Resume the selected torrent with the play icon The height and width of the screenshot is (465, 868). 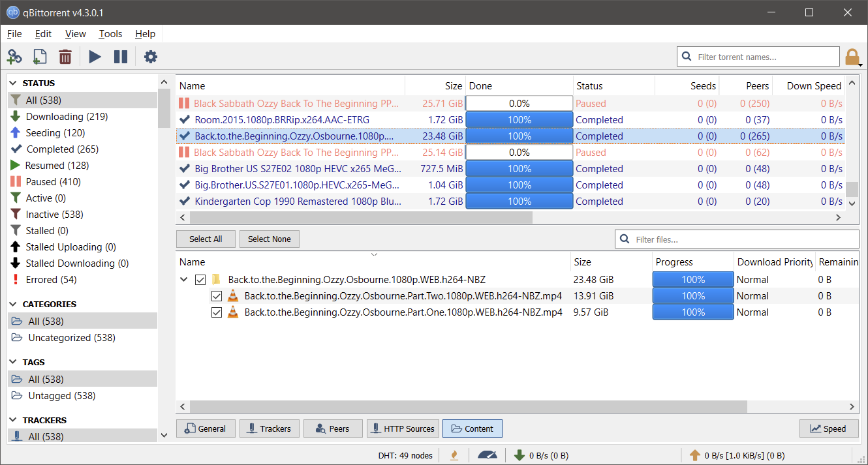point(95,57)
